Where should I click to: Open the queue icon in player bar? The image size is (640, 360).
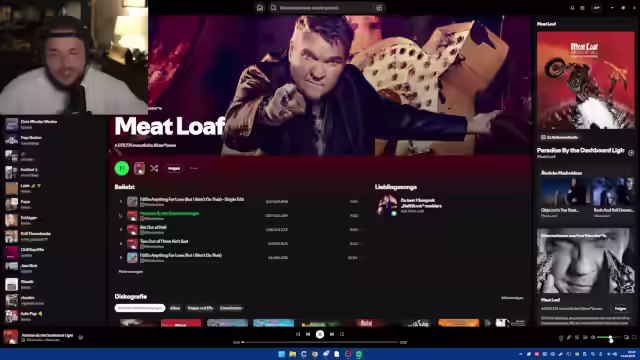click(x=577, y=337)
